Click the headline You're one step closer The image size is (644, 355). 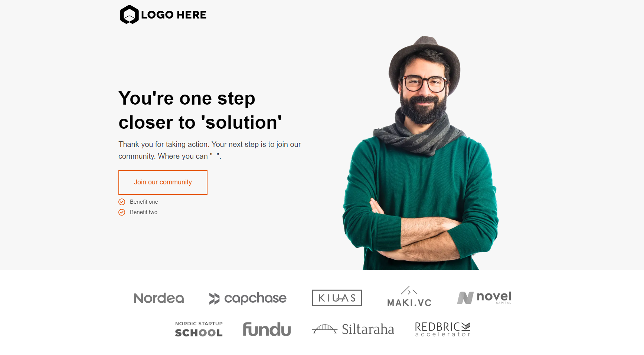coord(200,110)
